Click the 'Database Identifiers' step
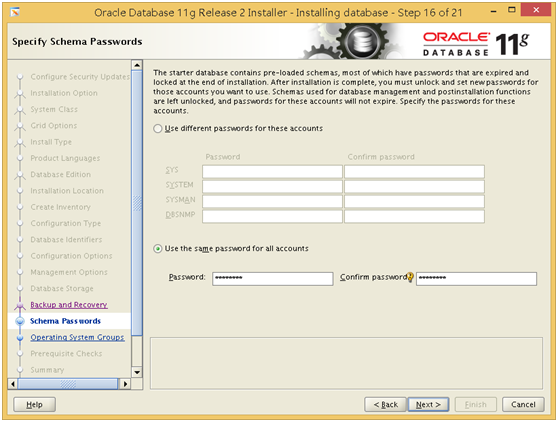The height and width of the screenshot is (422, 558). pyautogui.click(x=66, y=240)
